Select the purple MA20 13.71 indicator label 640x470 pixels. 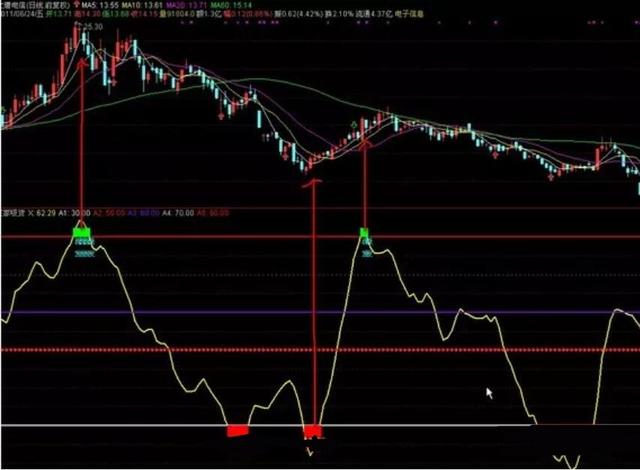pos(187,6)
